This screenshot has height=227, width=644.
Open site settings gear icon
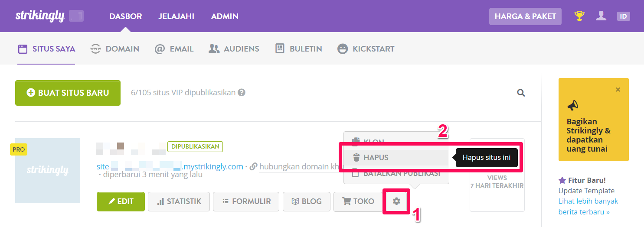click(396, 201)
